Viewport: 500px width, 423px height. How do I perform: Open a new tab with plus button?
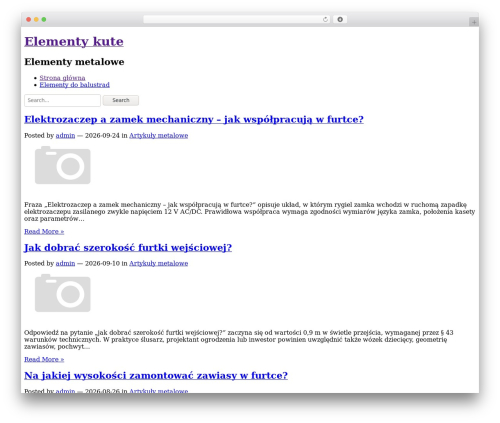coord(474,22)
